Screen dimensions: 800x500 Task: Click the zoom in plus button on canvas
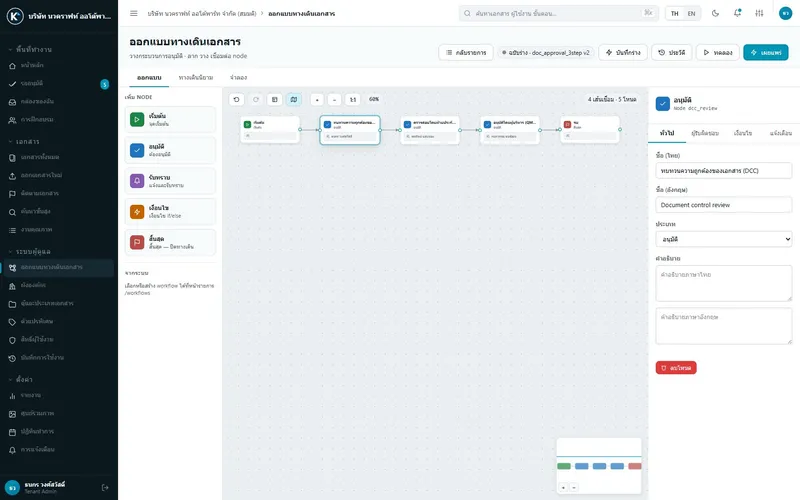pyautogui.click(x=317, y=99)
